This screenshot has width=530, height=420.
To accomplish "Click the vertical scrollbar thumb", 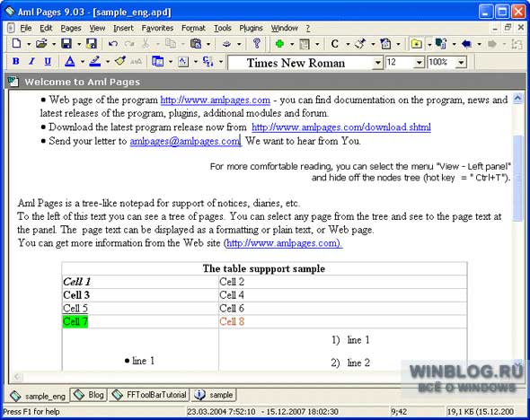I will (x=517, y=178).
